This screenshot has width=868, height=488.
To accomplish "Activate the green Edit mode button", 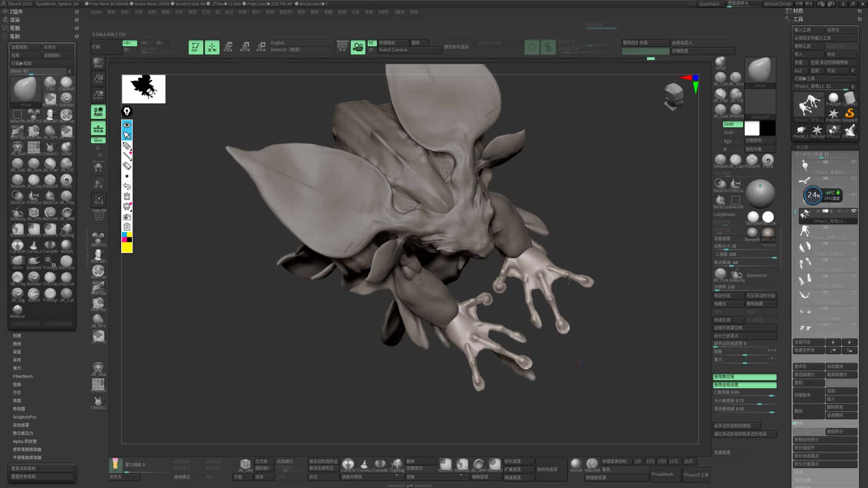I will 195,47.
